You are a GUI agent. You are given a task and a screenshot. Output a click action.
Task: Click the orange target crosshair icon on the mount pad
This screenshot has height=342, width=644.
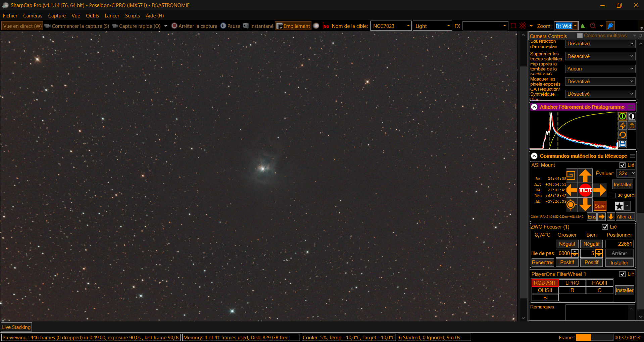pyautogui.click(x=571, y=204)
